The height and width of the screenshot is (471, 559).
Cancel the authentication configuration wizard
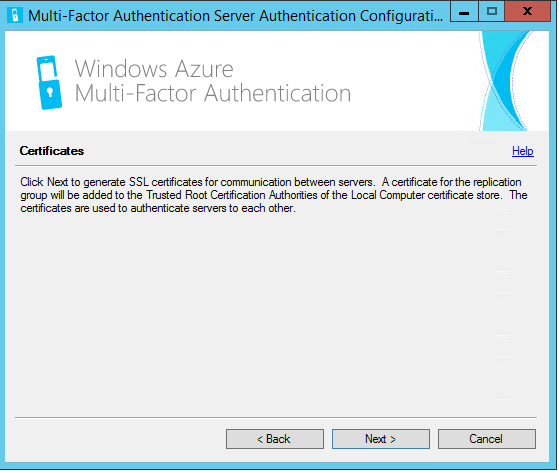click(487, 439)
